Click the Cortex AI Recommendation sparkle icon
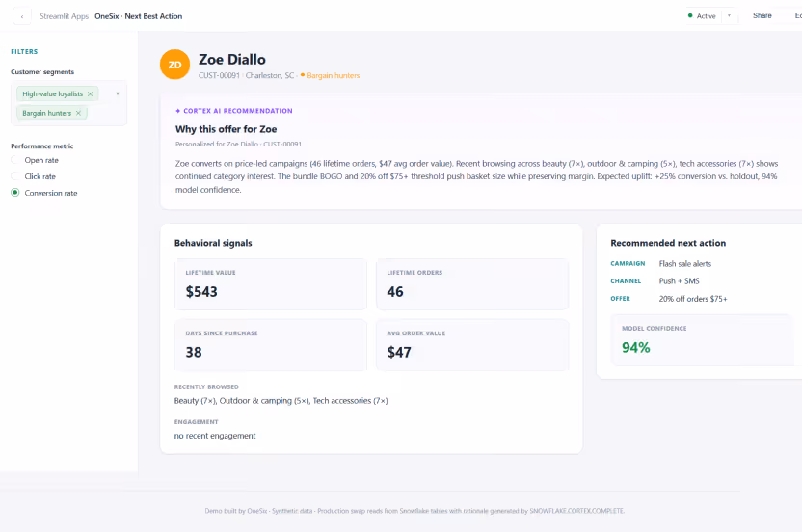802x532 pixels. [x=178, y=111]
